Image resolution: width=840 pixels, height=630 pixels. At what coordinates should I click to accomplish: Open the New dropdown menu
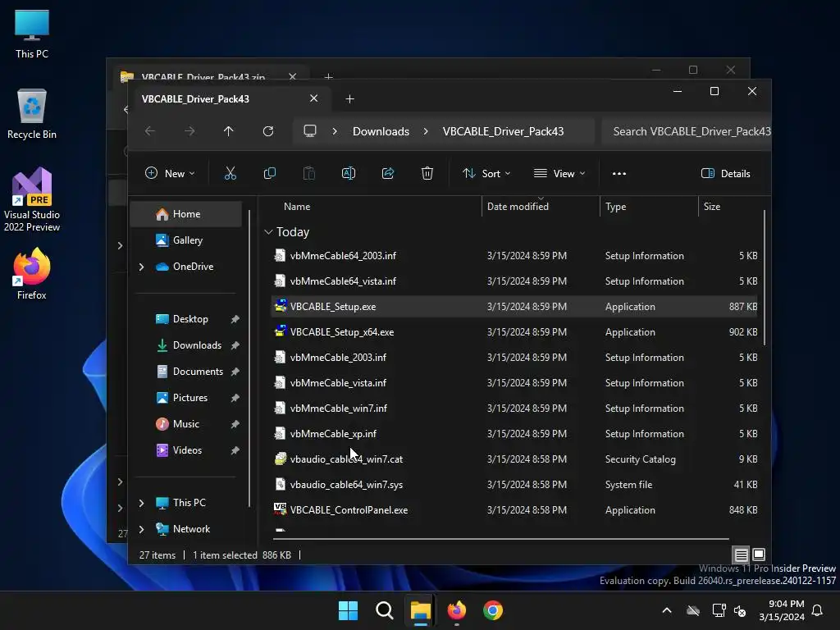(x=170, y=174)
